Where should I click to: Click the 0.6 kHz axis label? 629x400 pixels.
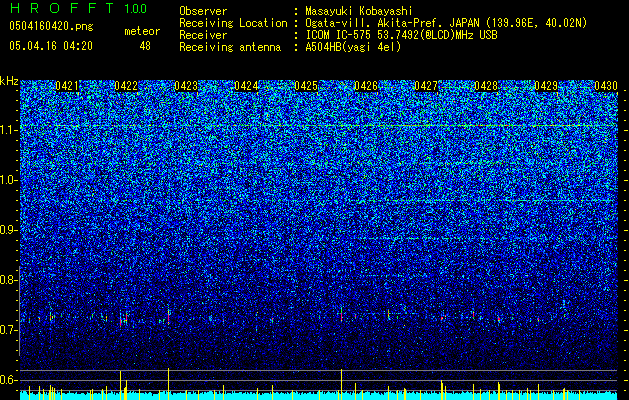click(x=8, y=380)
